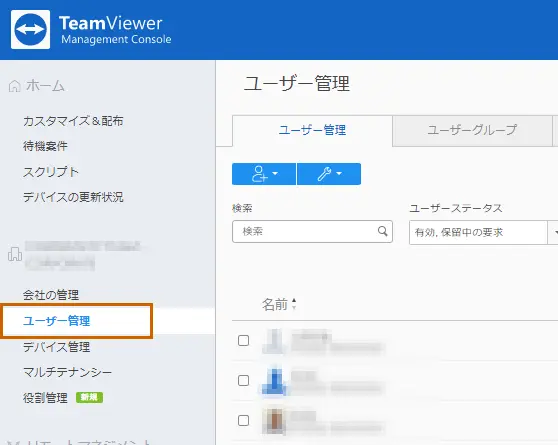
Task: Sort by 名前 column arrows
Action: click(294, 304)
